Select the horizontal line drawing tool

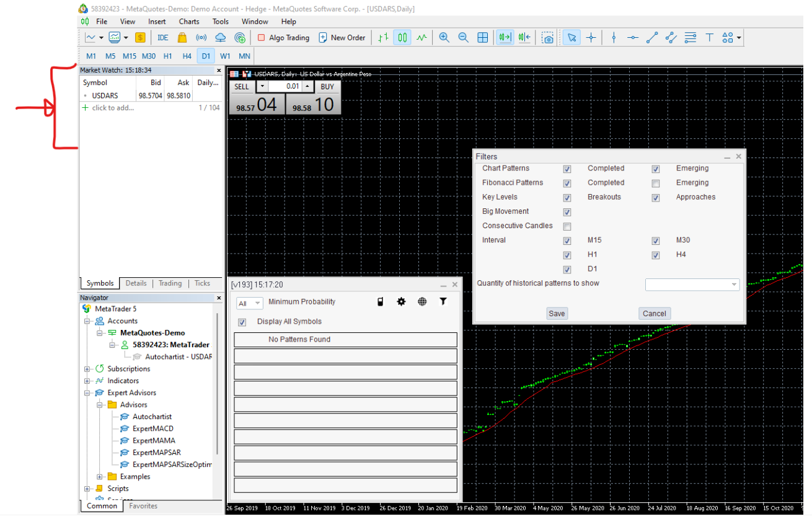pos(632,38)
